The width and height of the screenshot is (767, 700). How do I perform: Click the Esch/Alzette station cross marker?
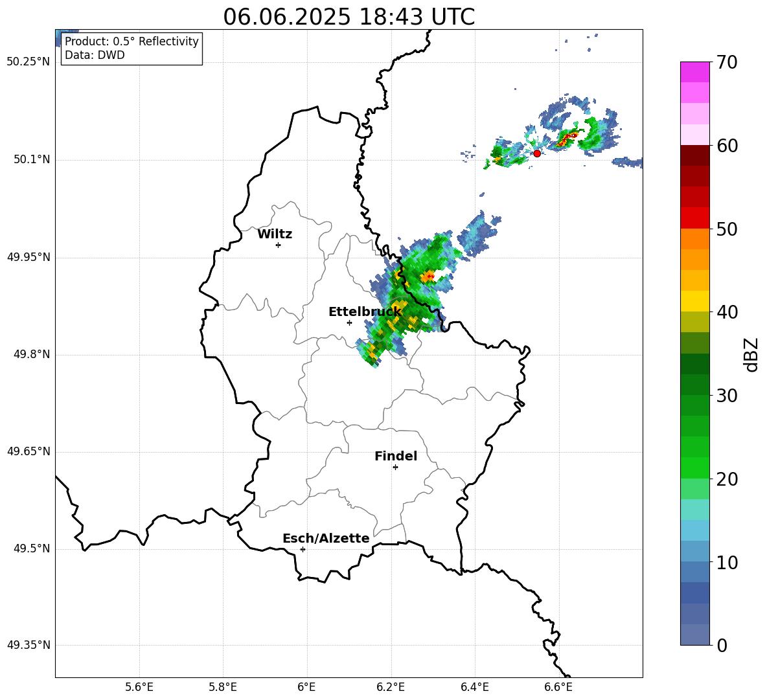point(303,549)
